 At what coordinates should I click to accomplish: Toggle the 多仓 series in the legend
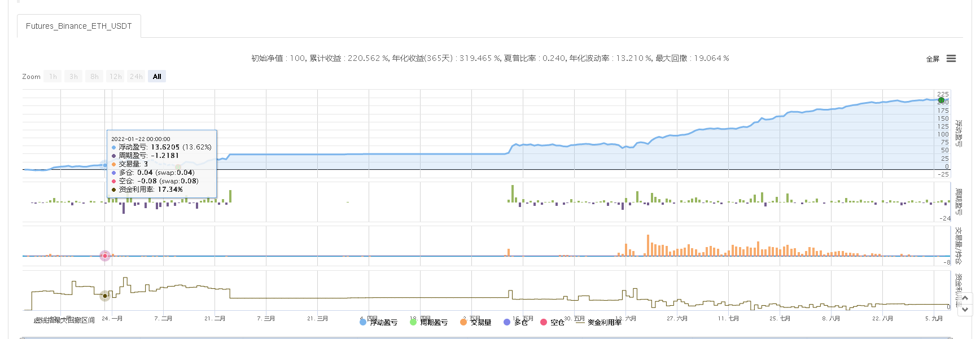515,323
